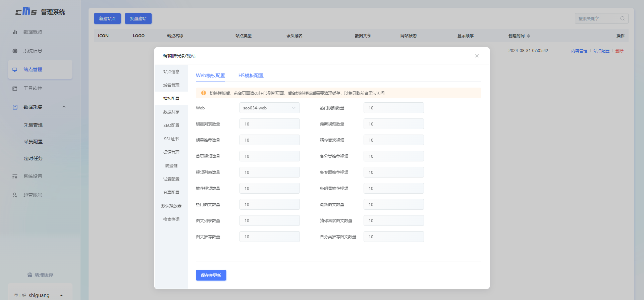Click the 系统信息 chip icon
The height and width of the screenshot is (300, 644).
[x=15, y=51]
